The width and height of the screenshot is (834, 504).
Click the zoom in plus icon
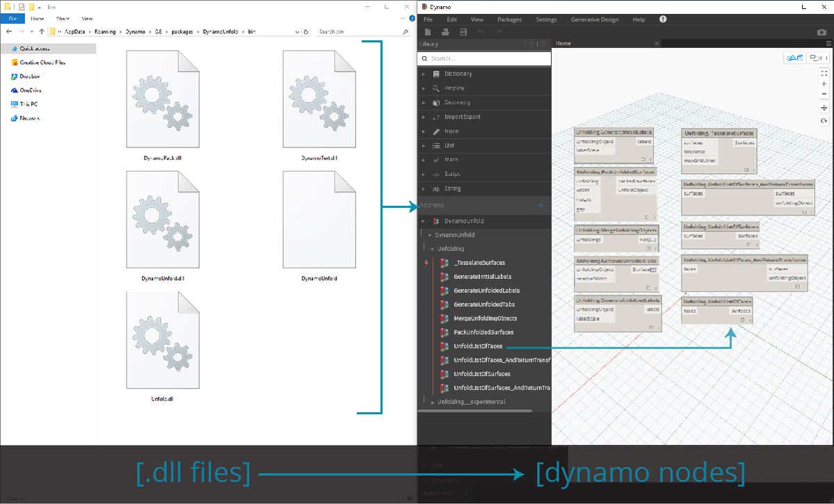(x=824, y=84)
